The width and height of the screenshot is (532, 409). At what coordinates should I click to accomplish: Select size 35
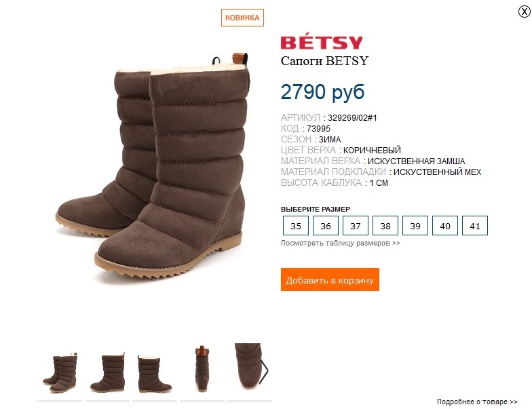click(x=296, y=225)
